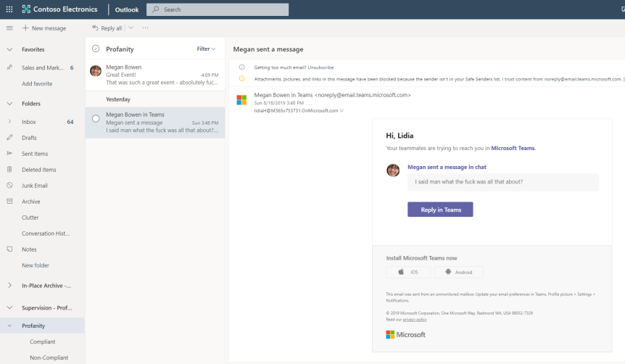This screenshot has width=625, height=364.
Task: Click the Deleted Items trash icon
Action: tap(9, 170)
